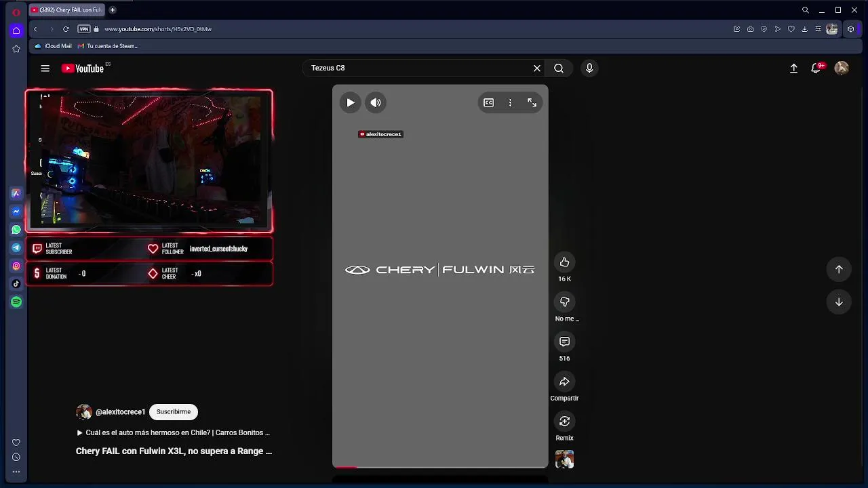Open the Opera main menu logo

pos(16,12)
